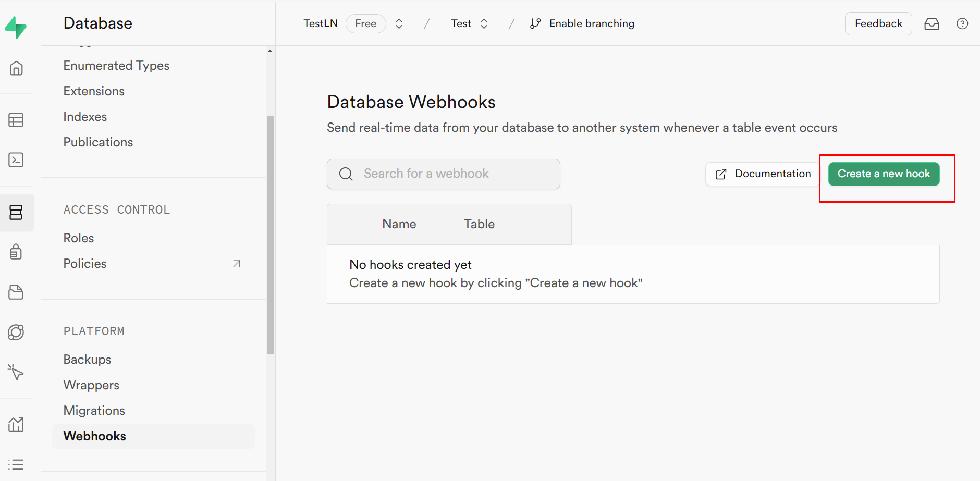The width and height of the screenshot is (980, 481).
Task: Select Extensions in Database menu
Action: pyautogui.click(x=94, y=91)
